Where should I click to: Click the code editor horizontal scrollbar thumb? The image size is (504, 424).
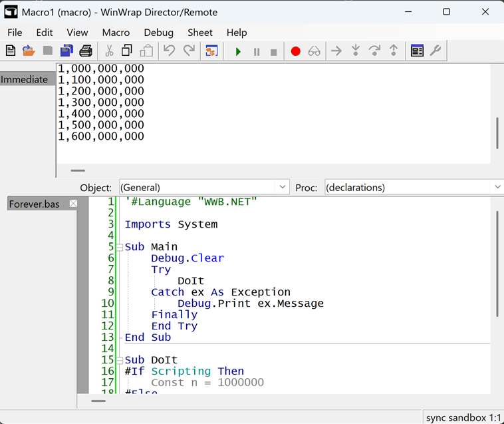98,401
